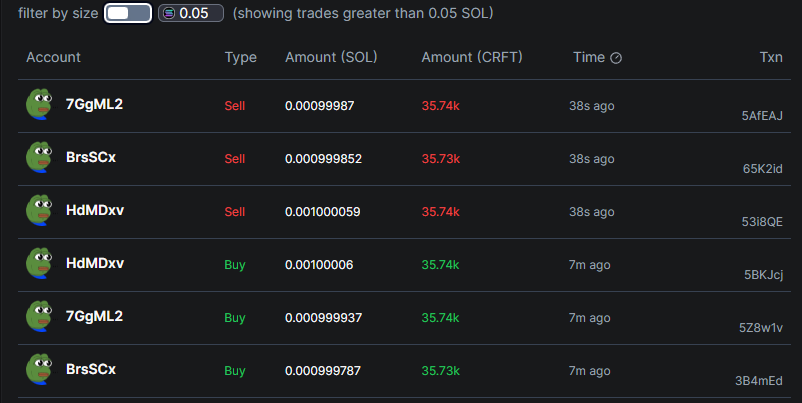Viewport: 802px width, 403px height.
Task: Click the 0.05 SOL size input field
Action: 200,13
